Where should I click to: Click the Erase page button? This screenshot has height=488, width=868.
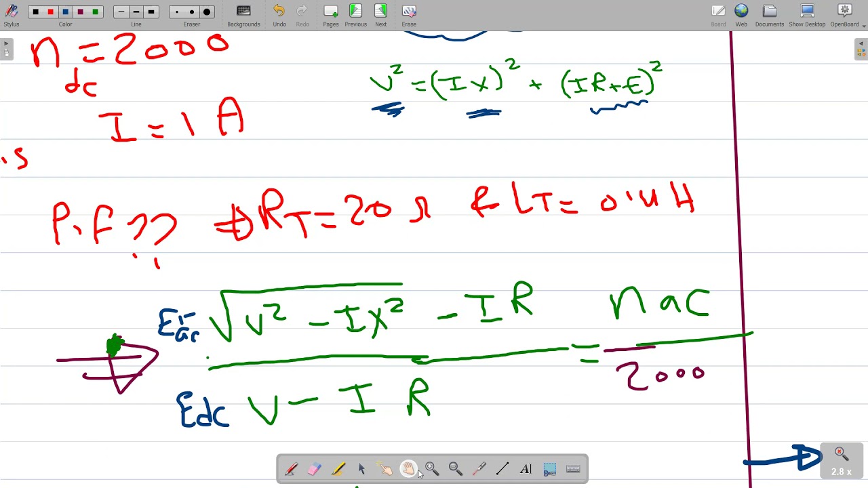click(409, 15)
